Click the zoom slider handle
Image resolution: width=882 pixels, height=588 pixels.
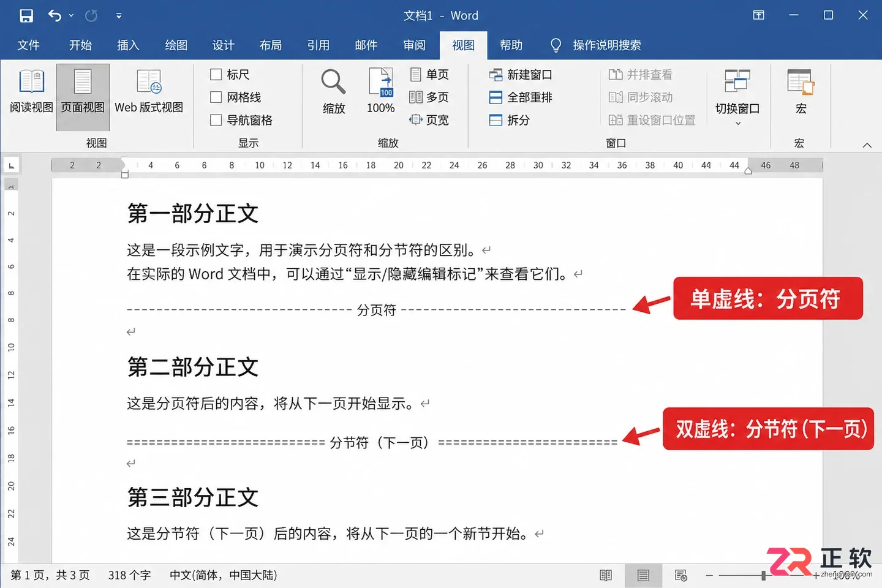coord(763,575)
